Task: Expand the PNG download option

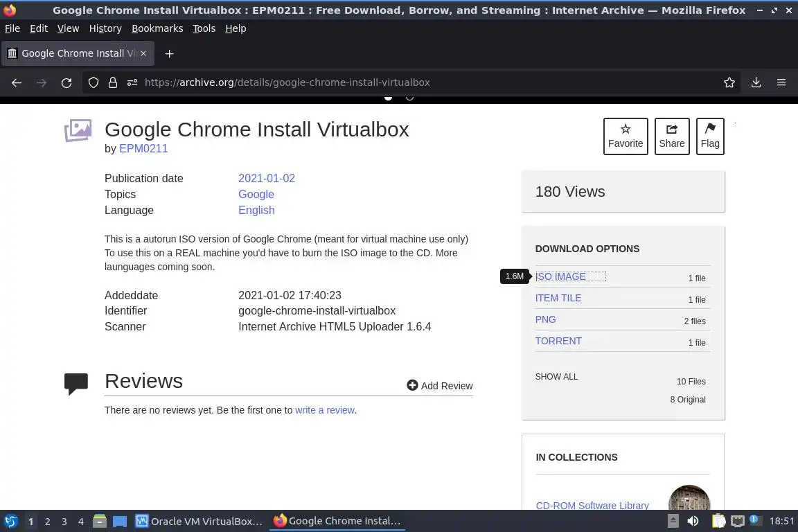Action: click(x=546, y=319)
